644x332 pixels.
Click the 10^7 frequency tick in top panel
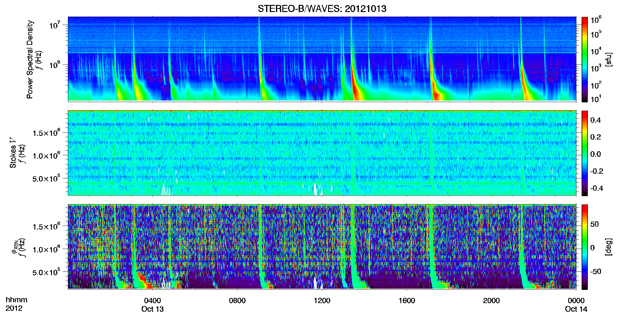pos(55,25)
